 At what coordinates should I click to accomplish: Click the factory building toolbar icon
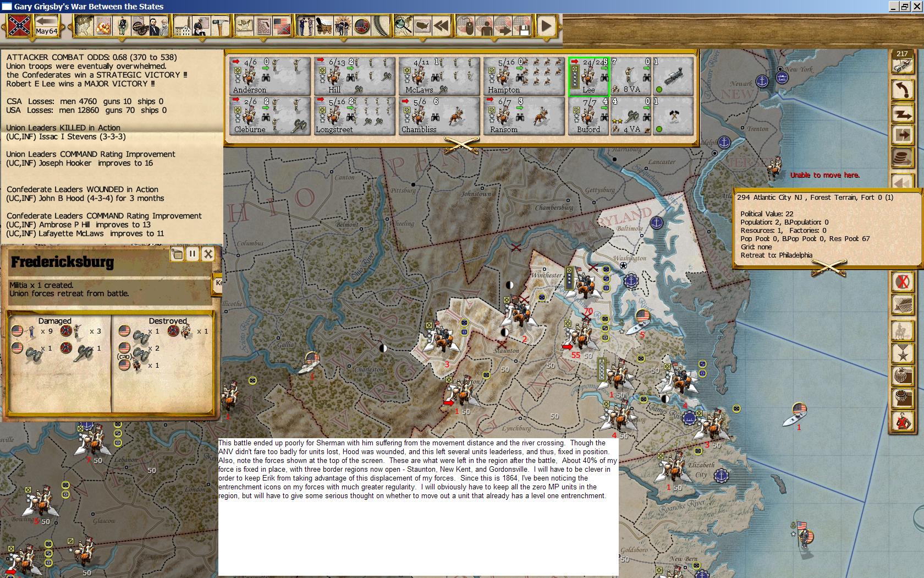[x=184, y=26]
